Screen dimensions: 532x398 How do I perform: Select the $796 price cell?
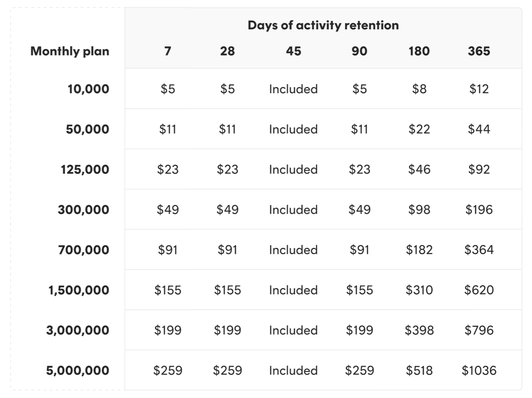479,330
